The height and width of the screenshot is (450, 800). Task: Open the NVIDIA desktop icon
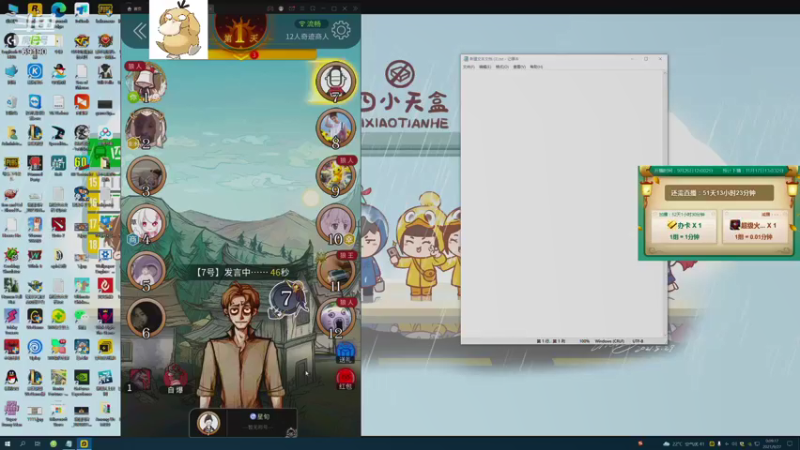point(82,382)
